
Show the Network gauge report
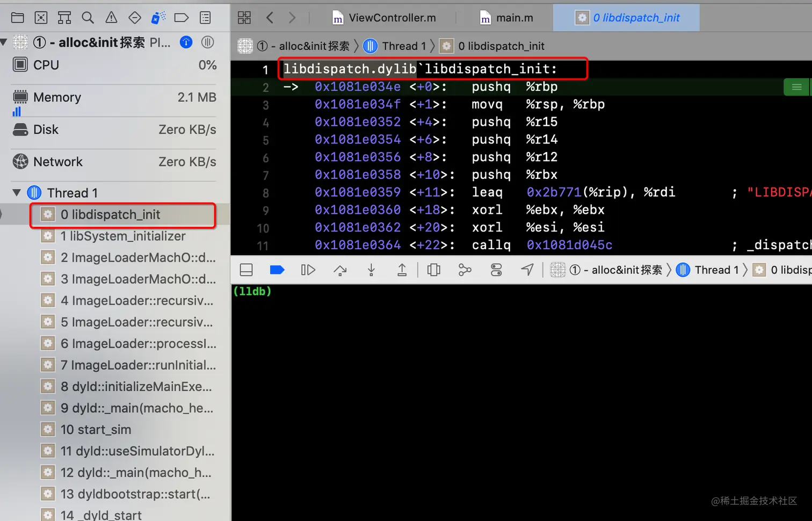point(114,162)
